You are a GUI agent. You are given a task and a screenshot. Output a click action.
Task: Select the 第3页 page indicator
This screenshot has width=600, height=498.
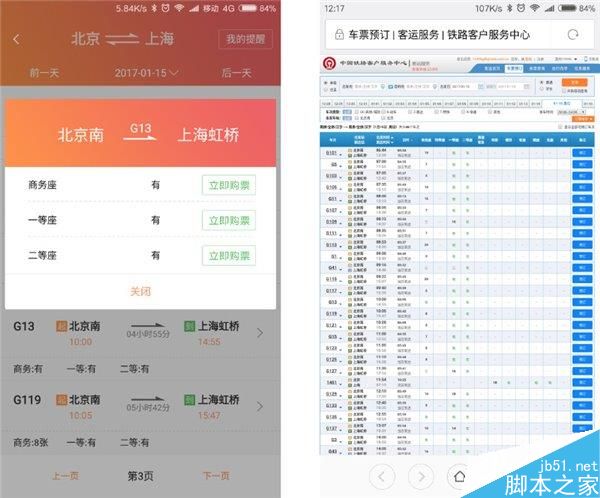140,476
